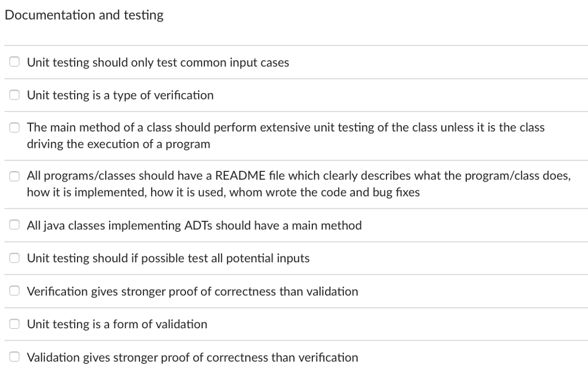Check 'Unit testing should only test common input cases'
The height and width of the screenshot is (376, 588).
[x=14, y=61]
